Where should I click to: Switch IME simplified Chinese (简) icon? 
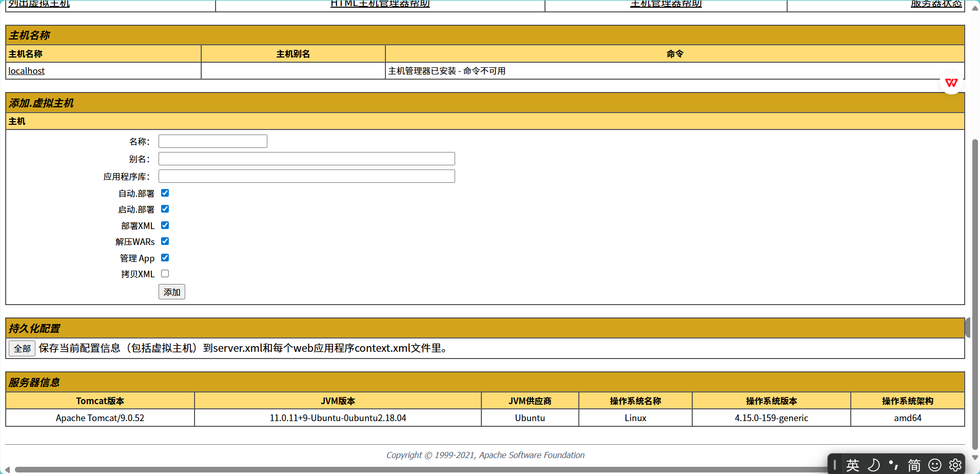pyautogui.click(x=914, y=465)
